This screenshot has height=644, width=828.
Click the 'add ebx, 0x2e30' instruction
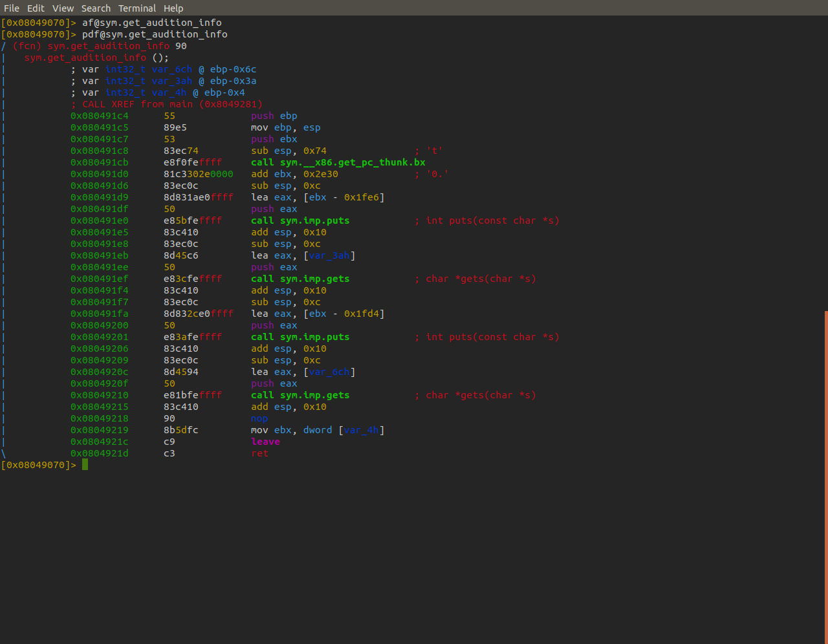pyautogui.click(x=295, y=174)
